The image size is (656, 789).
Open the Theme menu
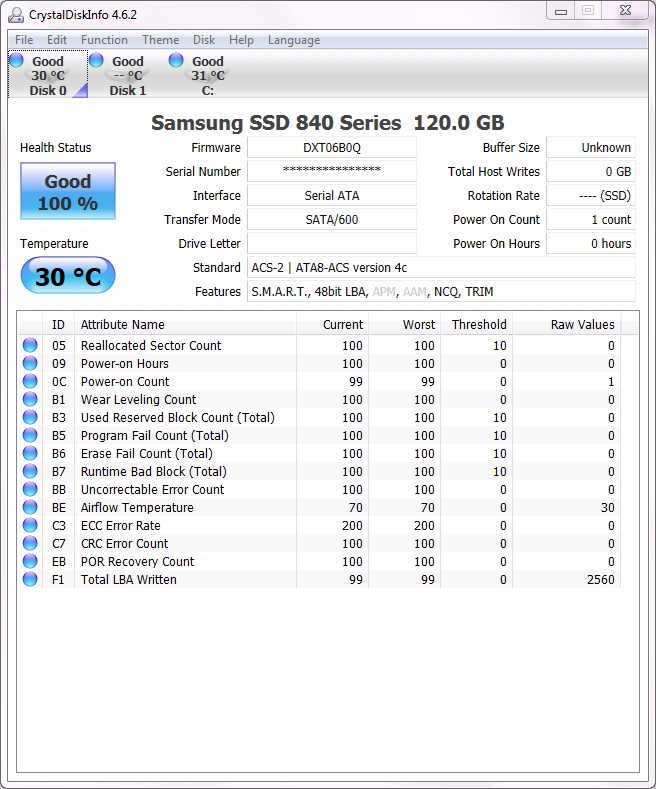tap(160, 40)
